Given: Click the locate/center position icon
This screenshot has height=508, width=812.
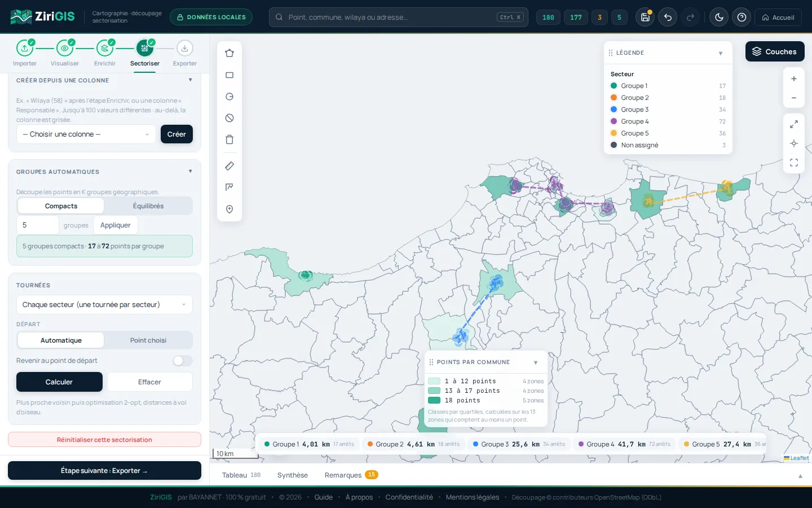Looking at the screenshot, I should click(x=794, y=143).
